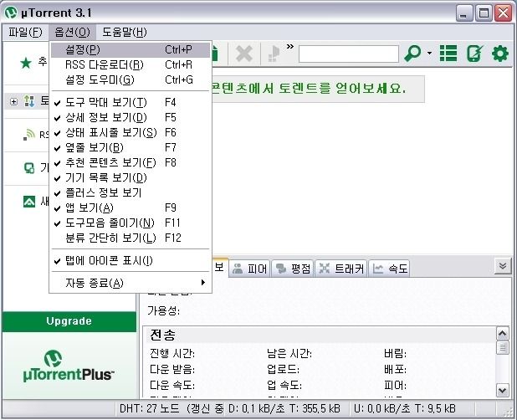Click the 진행 시간: label

[172, 354]
